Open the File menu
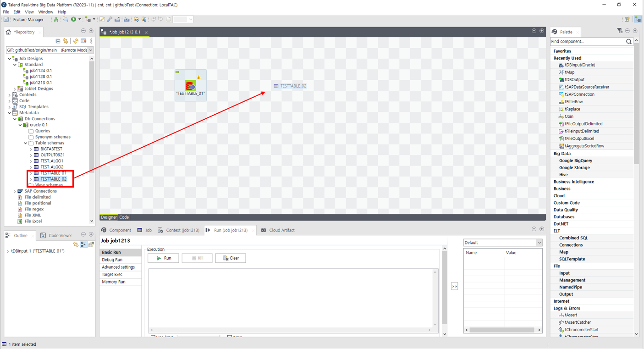Image resolution: width=644 pixels, height=349 pixels. pos(6,12)
